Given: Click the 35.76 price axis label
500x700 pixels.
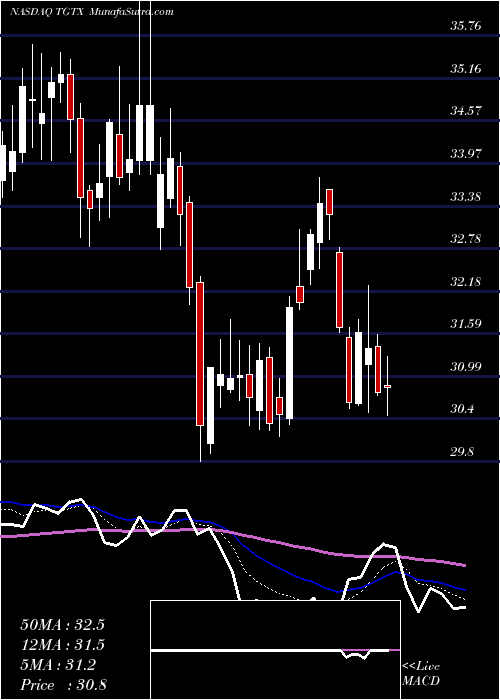Looking at the screenshot, I should pyautogui.click(x=466, y=26).
